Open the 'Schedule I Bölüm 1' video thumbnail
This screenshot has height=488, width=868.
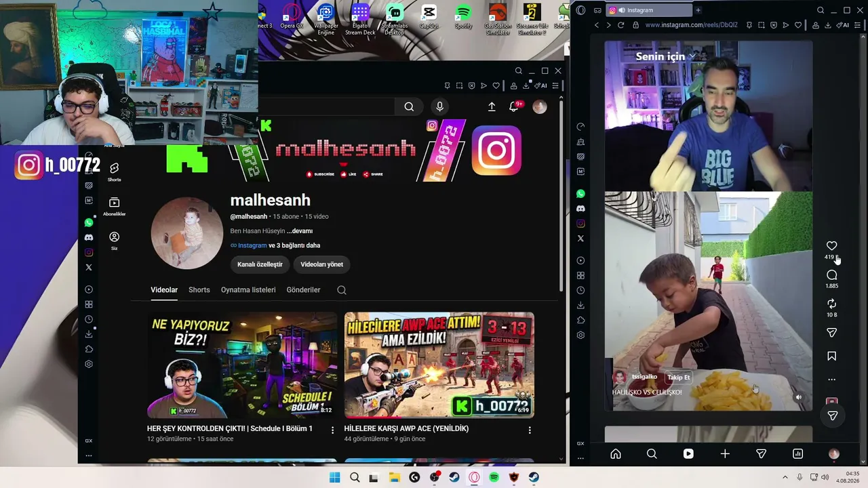click(x=242, y=365)
